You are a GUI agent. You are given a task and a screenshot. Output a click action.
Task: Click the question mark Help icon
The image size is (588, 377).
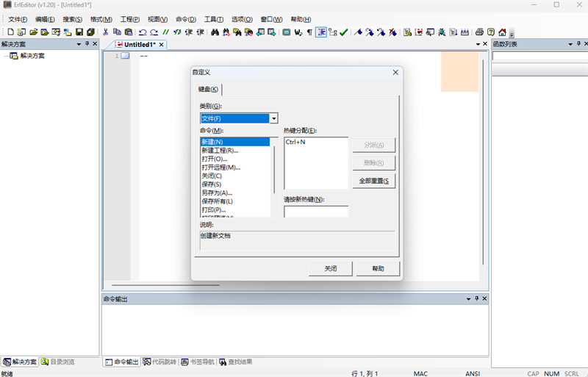pos(491,32)
